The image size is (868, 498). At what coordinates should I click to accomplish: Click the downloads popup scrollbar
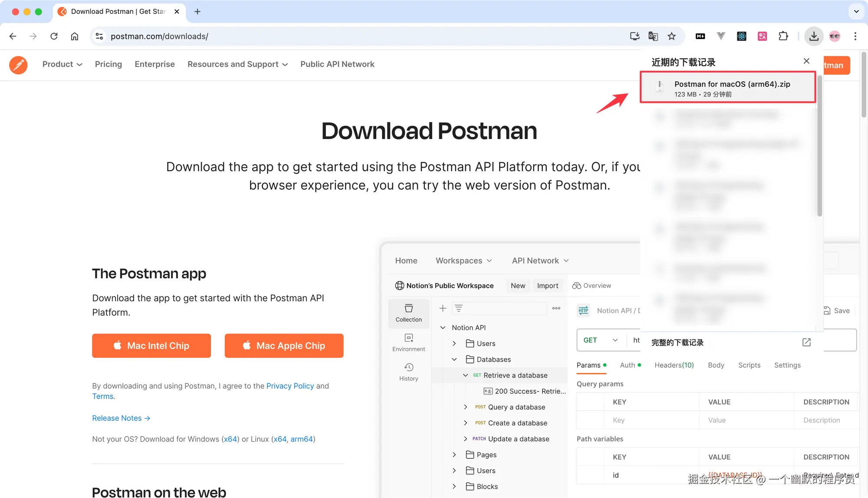pos(819,145)
